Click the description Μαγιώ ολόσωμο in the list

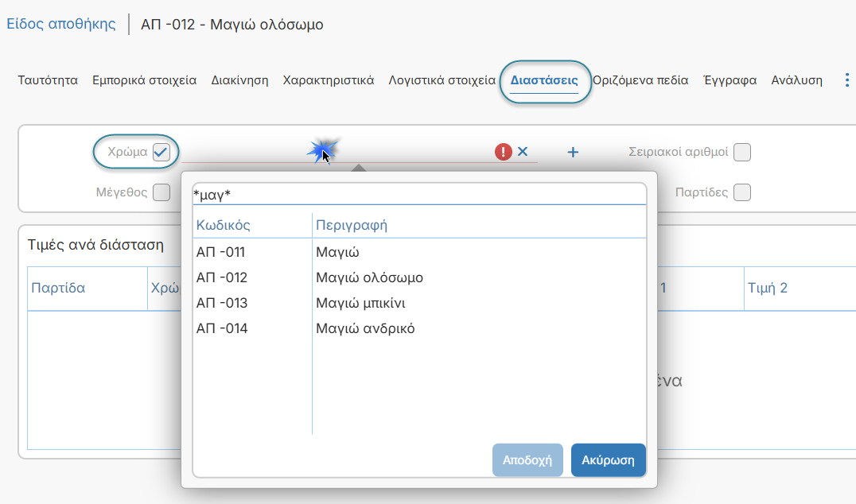point(370,277)
